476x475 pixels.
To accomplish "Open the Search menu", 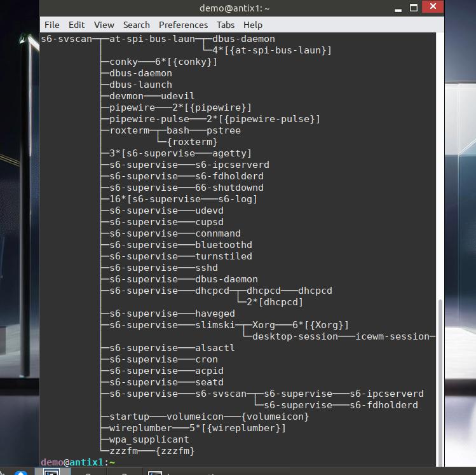I will pyautogui.click(x=136, y=25).
